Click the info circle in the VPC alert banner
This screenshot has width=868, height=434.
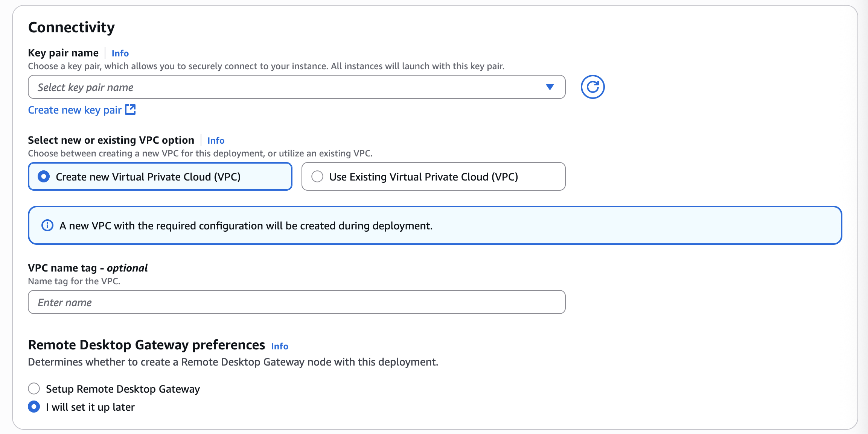47,226
